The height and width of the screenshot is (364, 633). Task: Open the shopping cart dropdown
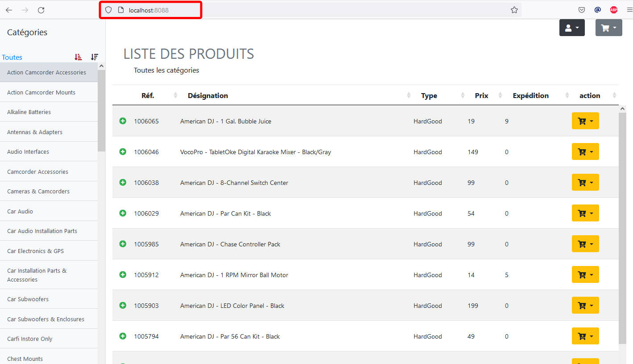[609, 28]
